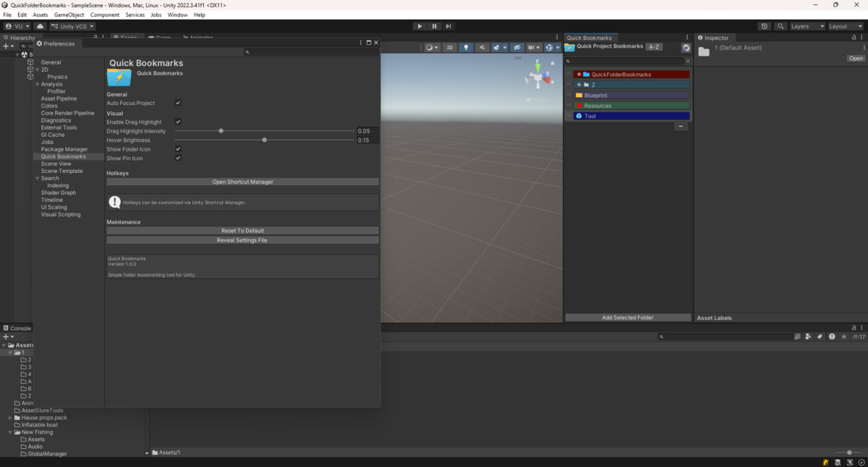Image resolution: width=868 pixels, height=467 pixels.
Task: Toggle scene audio icon in the Scene toolbar
Action: 482,48
